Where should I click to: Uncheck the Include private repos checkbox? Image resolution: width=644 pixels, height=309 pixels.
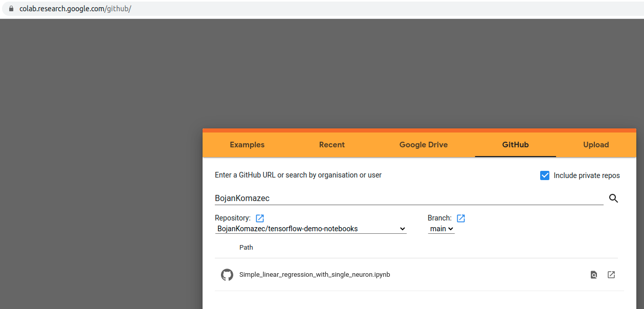point(545,175)
